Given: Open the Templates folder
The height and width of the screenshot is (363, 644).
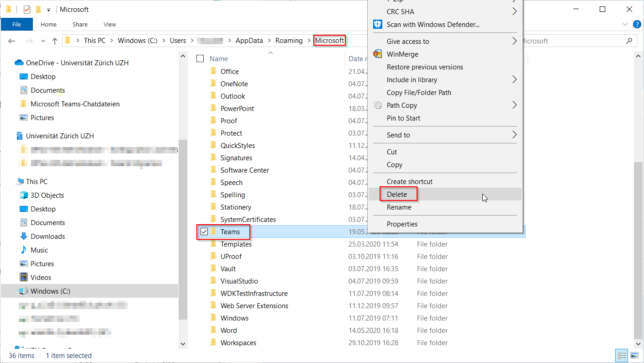Looking at the screenshot, I should (x=236, y=244).
